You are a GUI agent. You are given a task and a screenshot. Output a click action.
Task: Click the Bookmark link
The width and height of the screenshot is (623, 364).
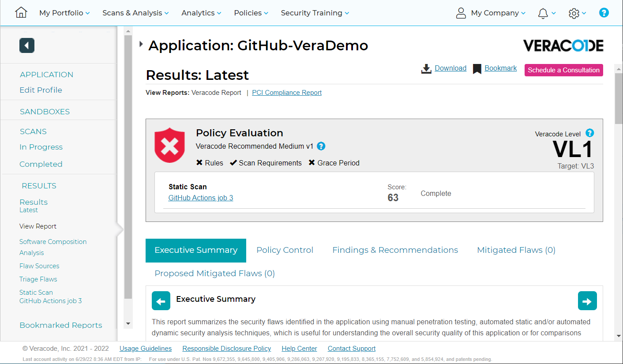(500, 68)
